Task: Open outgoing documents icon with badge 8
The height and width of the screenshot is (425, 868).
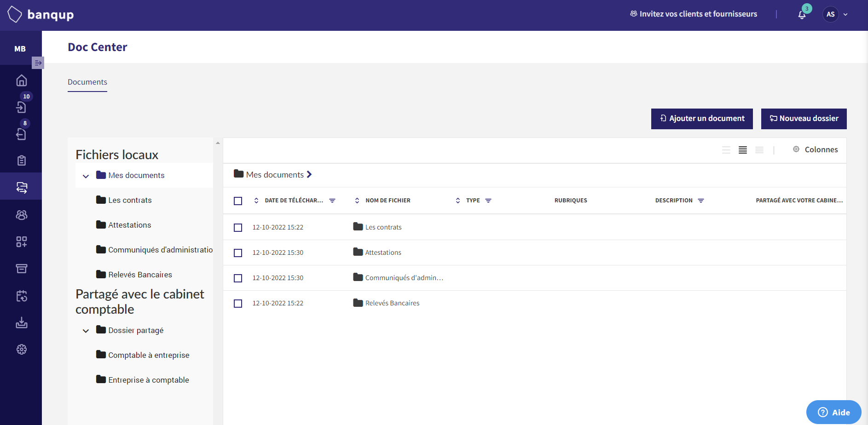Action: click(x=22, y=134)
